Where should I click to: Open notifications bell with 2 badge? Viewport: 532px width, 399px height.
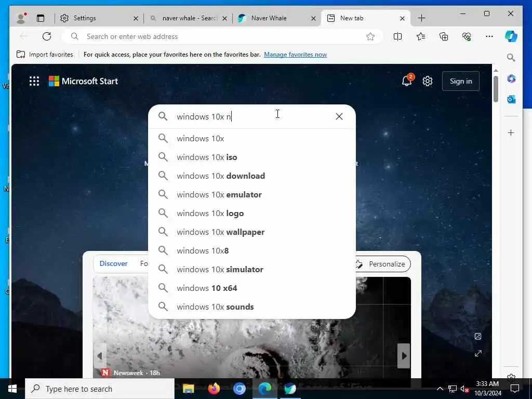[407, 81]
